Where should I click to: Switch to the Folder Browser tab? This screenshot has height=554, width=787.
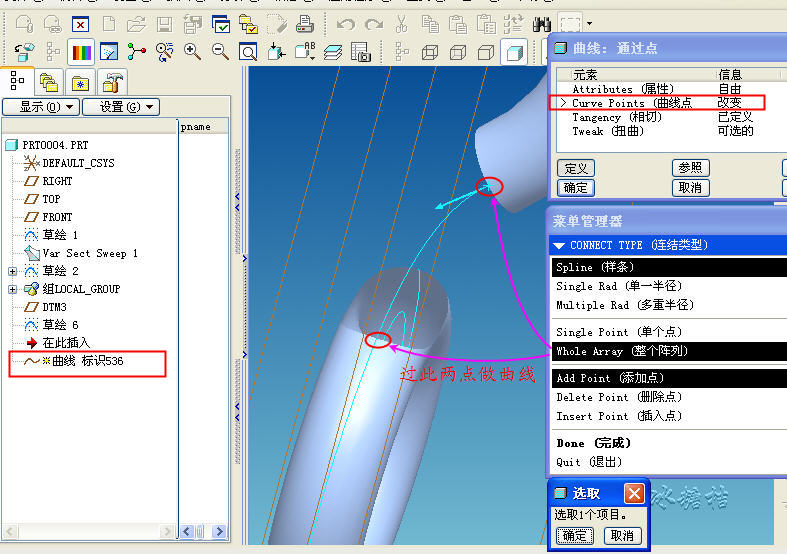49,82
